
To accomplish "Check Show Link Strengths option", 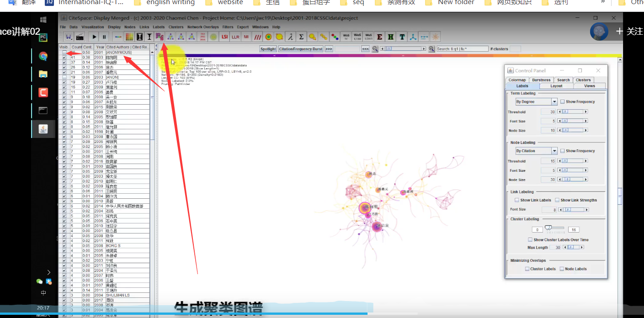I will coord(557,200).
